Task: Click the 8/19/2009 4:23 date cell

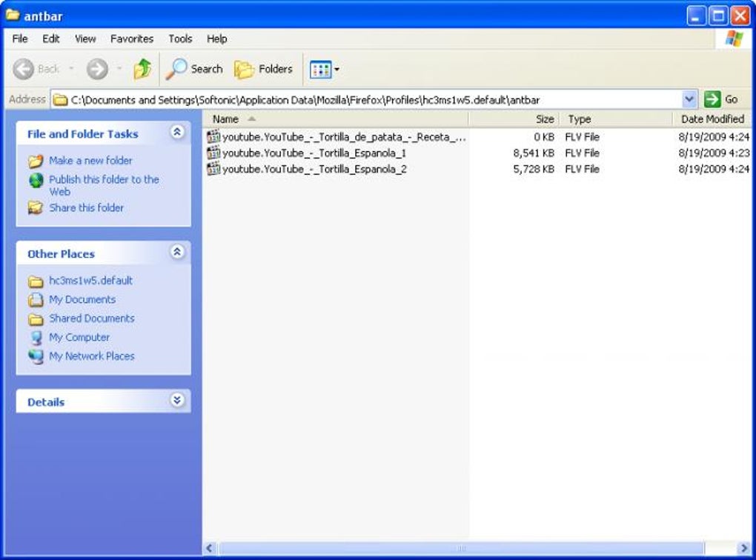Action: tap(714, 153)
